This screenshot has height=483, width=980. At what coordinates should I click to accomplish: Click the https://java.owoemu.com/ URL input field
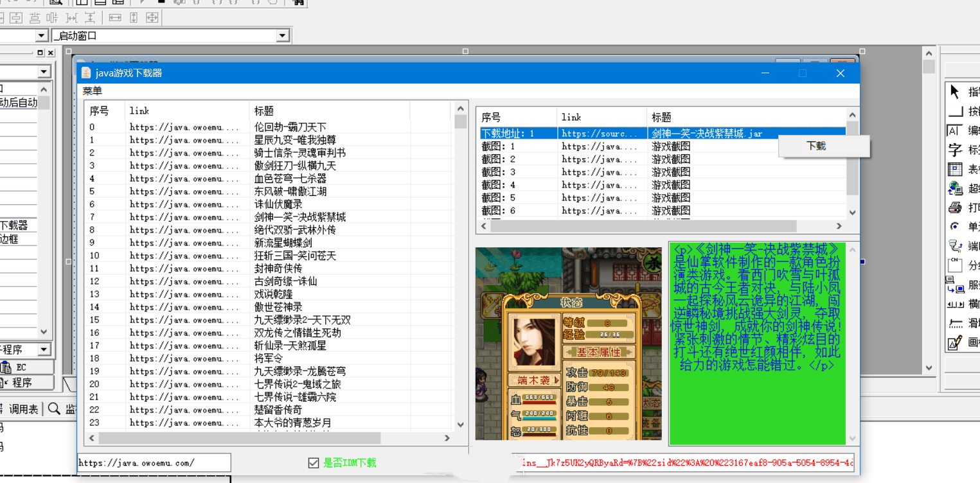coord(154,462)
